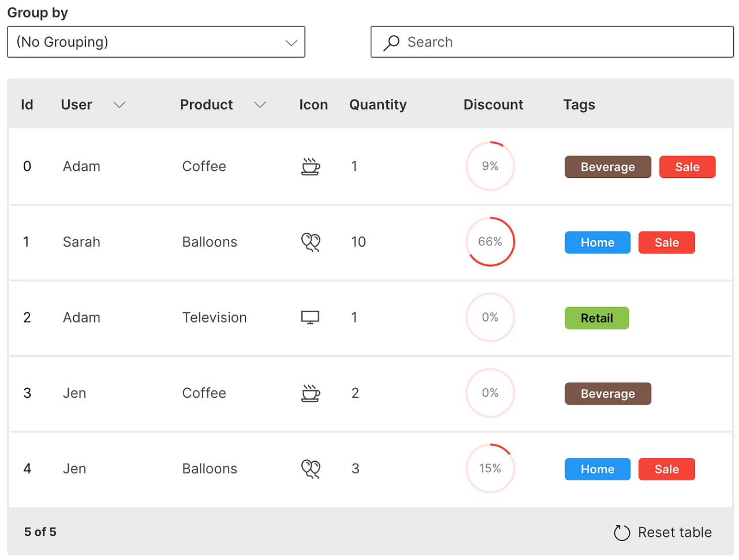The image size is (739, 560).
Task: Click the Home tag in Sarah's row
Action: tap(597, 242)
